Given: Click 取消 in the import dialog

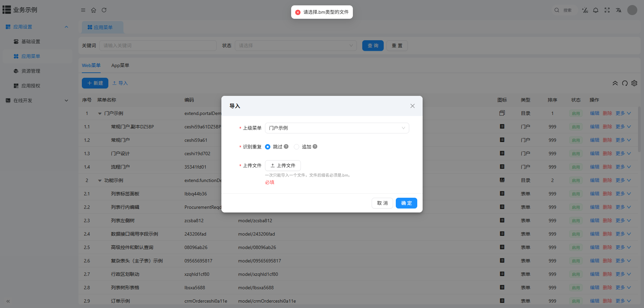Looking at the screenshot, I should (x=382, y=203).
